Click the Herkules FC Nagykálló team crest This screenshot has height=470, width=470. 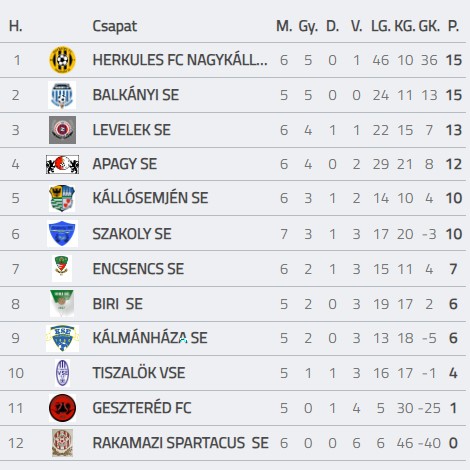click(x=62, y=60)
